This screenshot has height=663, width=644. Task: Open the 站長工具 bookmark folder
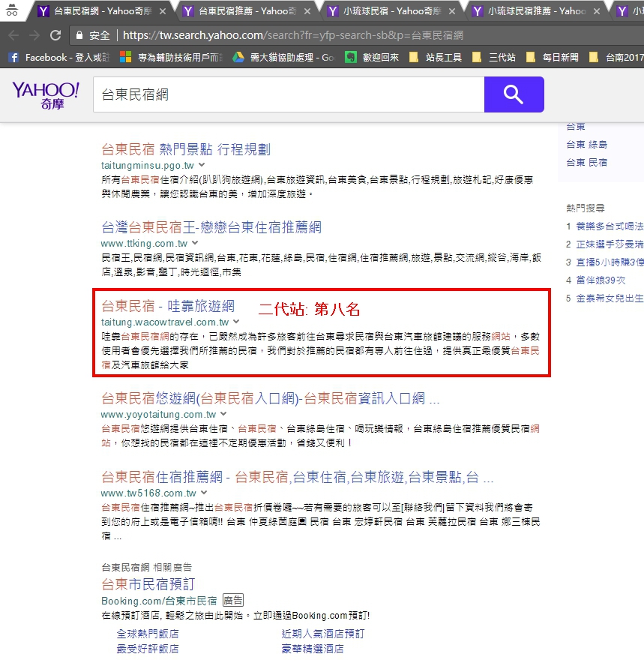click(x=436, y=58)
